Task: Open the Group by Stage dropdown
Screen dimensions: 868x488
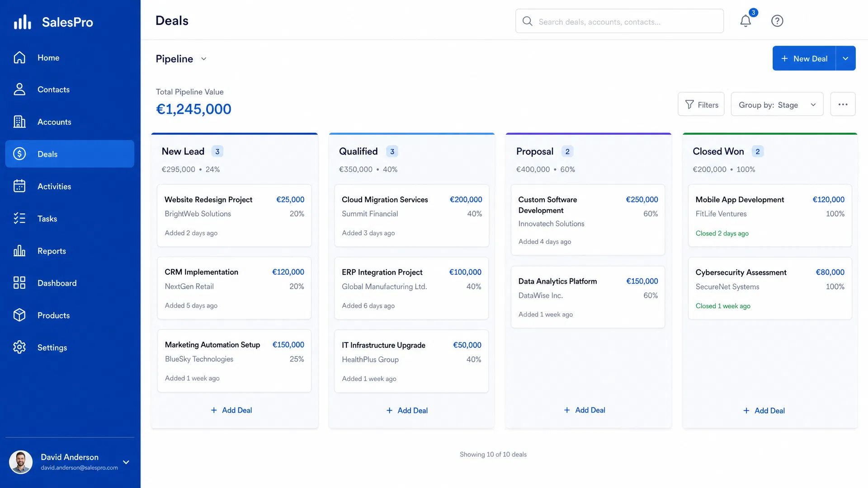Action: 777,104
